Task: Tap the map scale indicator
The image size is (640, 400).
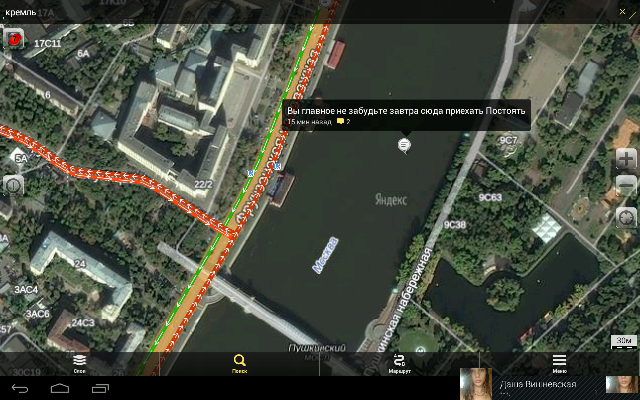Action: (x=623, y=341)
